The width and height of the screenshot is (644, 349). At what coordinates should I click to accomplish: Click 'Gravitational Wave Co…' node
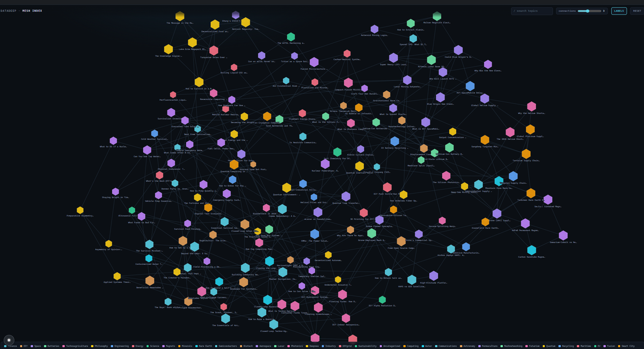(x=386, y=95)
